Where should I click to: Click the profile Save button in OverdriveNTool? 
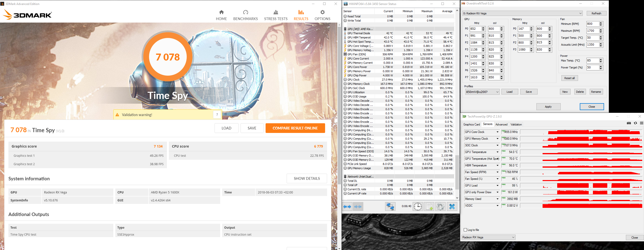coord(528,92)
